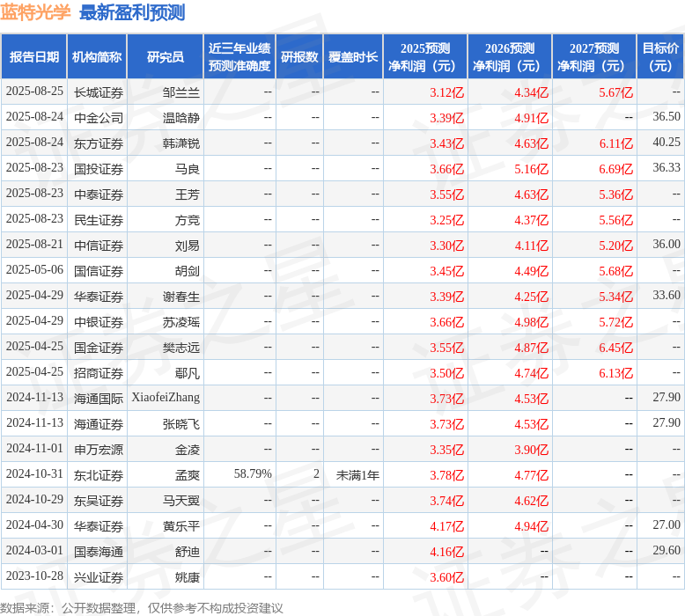Click researcher name 张晓飞
This screenshot has width=685, height=616.
[180, 424]
